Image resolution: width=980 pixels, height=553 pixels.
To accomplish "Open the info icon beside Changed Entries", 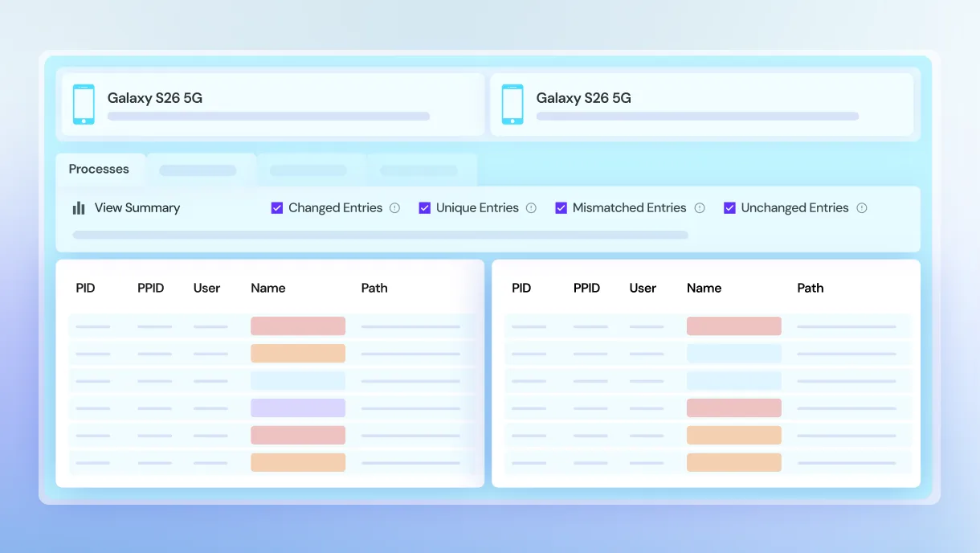I will click(394, 208).
